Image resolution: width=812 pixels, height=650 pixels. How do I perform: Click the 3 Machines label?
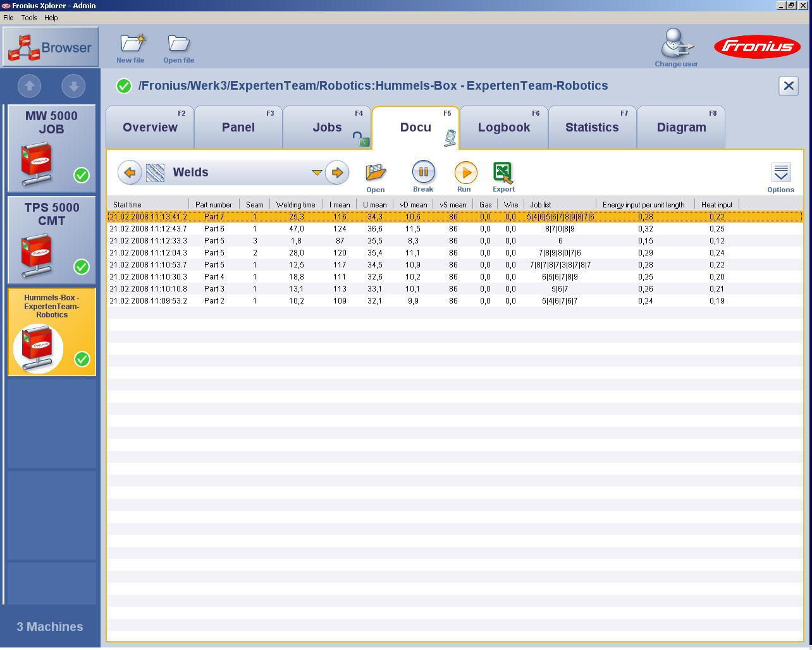(x=50, y=627)
